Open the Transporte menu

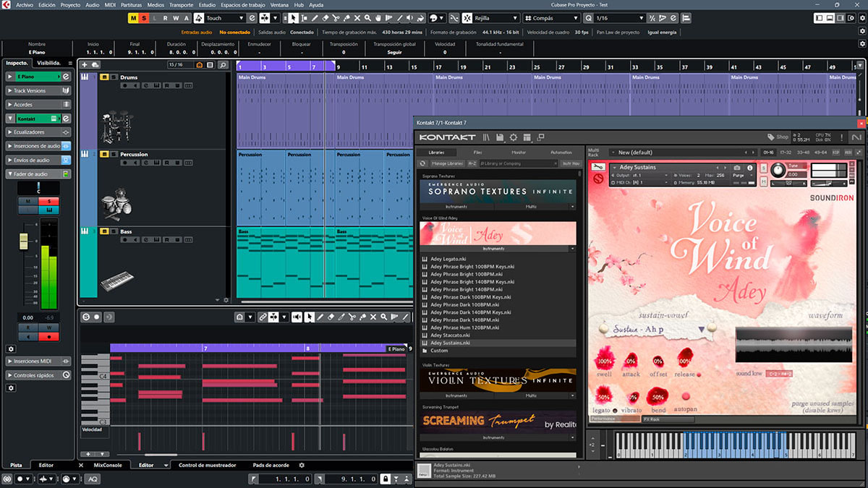pos(181,4)
